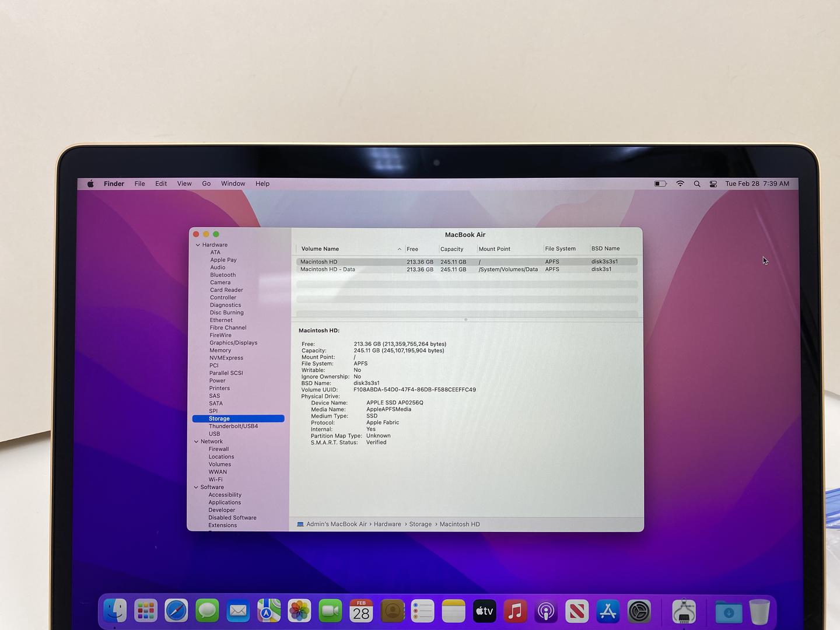Launch Safari from the Dock

coord(176,611)
